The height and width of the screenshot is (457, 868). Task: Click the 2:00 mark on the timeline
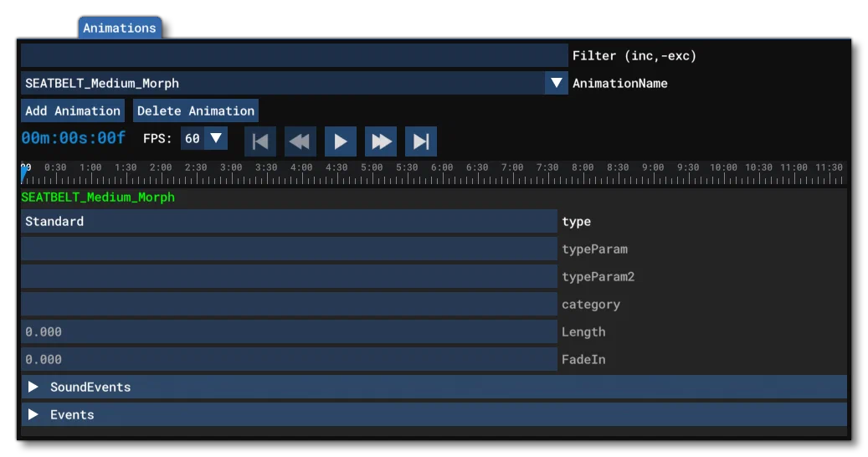[161, 167]
